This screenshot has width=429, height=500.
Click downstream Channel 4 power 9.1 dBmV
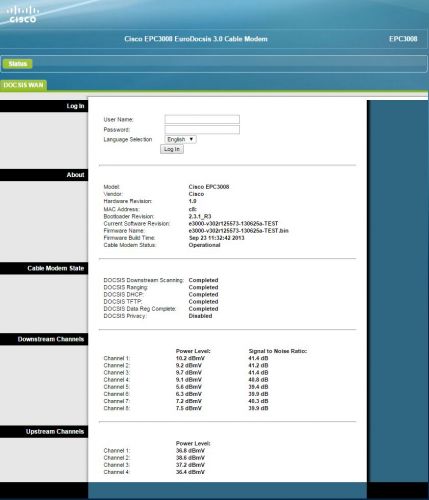(x=189, y=380)
